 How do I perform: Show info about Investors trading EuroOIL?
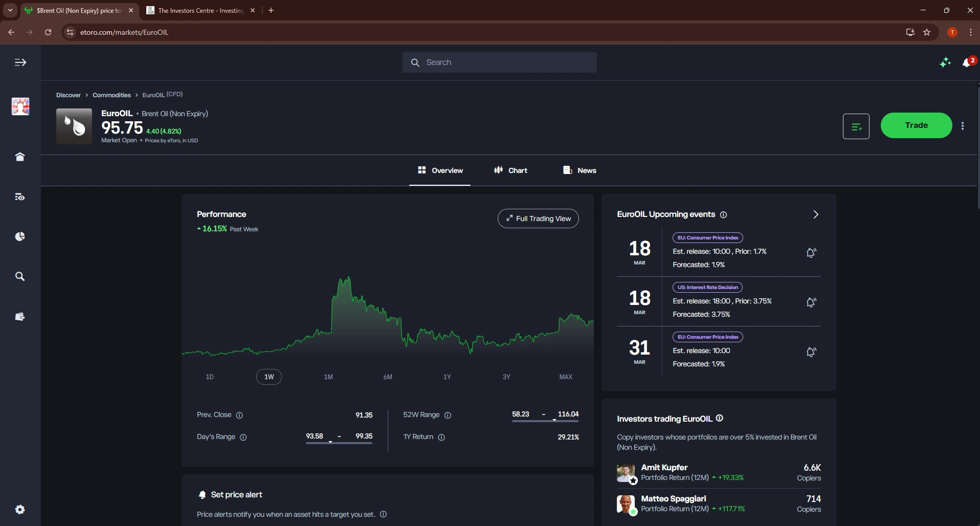click(x=720, y=419)
